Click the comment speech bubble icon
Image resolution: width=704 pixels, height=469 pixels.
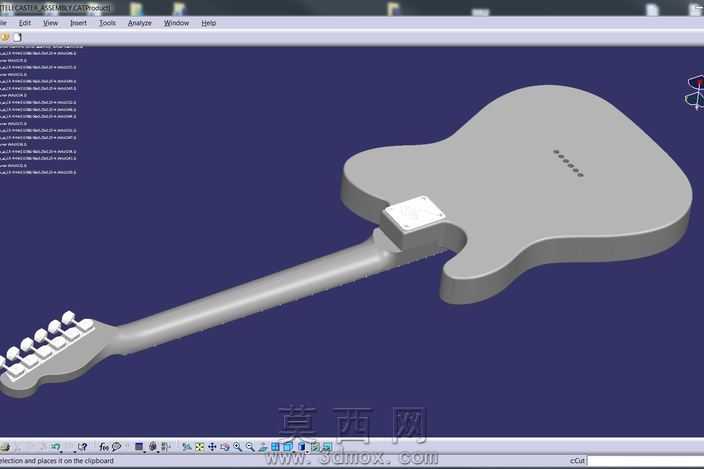[x=116, y=447]
